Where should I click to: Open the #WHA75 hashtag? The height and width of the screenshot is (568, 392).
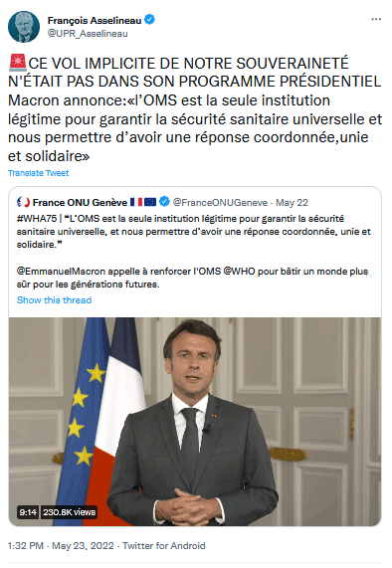pos(37,219)
